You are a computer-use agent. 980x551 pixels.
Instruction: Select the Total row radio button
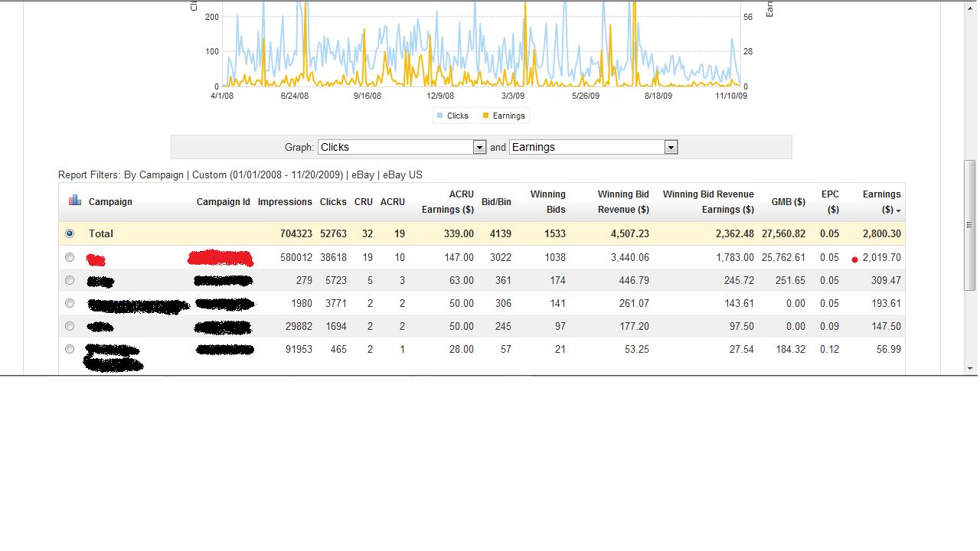click(70, 233)
